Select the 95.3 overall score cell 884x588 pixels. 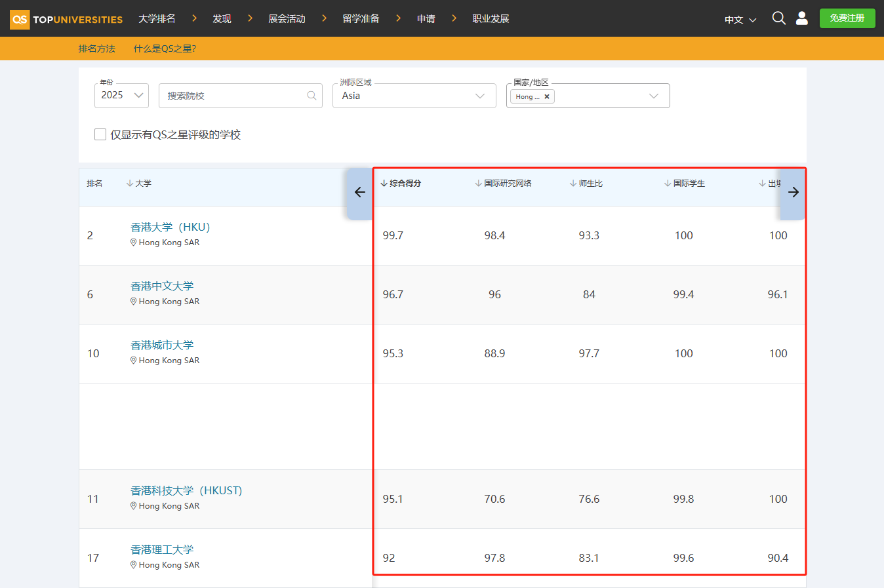pos(393,353)
